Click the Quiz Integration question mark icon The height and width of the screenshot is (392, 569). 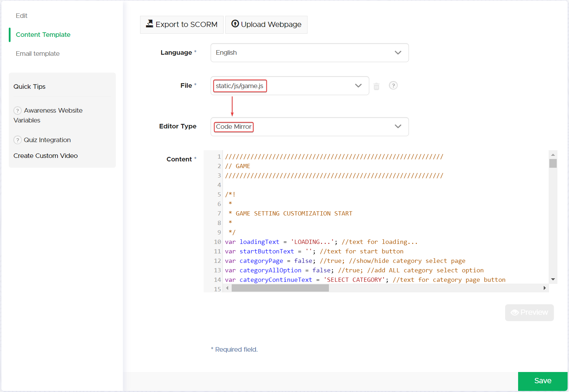click(18, 140)
